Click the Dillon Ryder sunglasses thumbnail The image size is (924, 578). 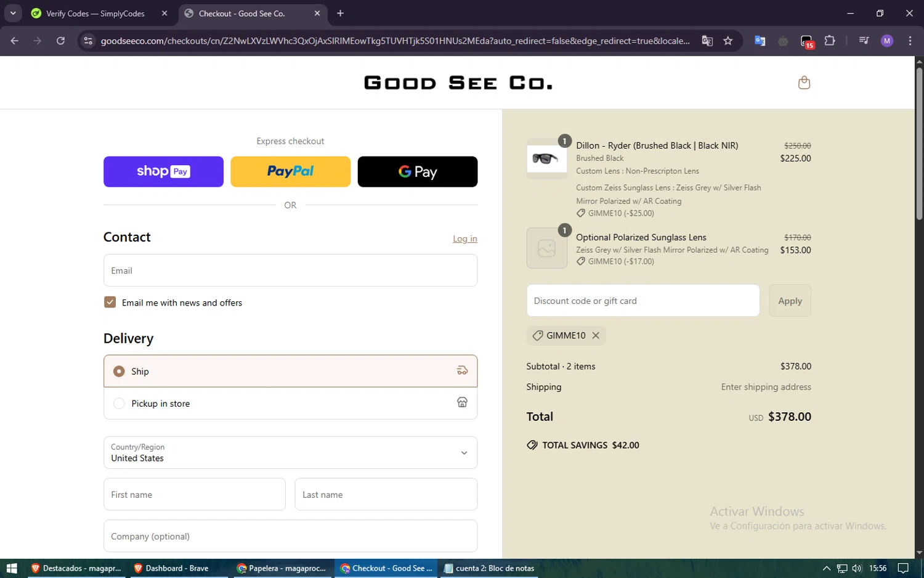[x=547, y=158]
